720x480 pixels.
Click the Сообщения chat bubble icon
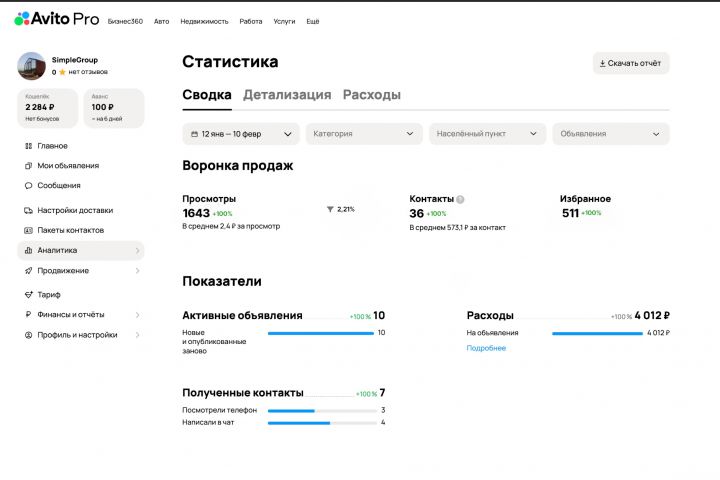(28, 186)
